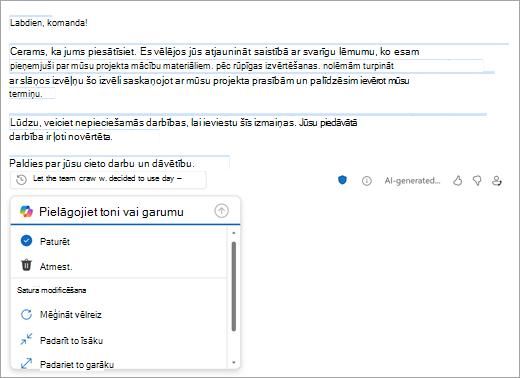This screenshot has width=520, height=378.
Task: Click the menu's vertical scrollbar thumb
Action: (234, 286)
